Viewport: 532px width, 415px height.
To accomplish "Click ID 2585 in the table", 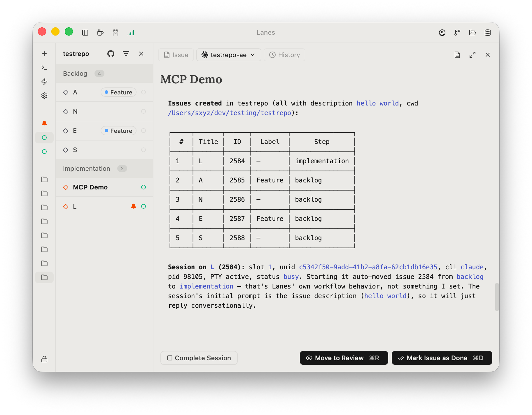I will click(x=237, y=180).
